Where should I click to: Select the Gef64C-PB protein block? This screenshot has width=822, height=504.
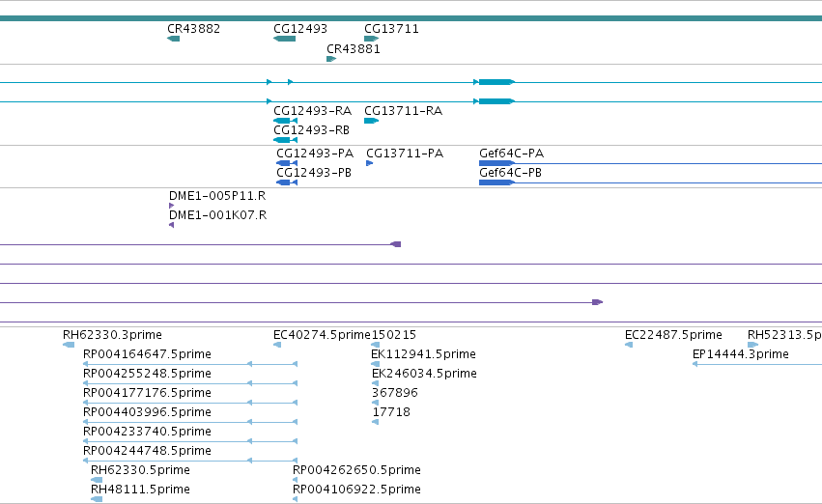pyautogui.click(x=496, y=182)
